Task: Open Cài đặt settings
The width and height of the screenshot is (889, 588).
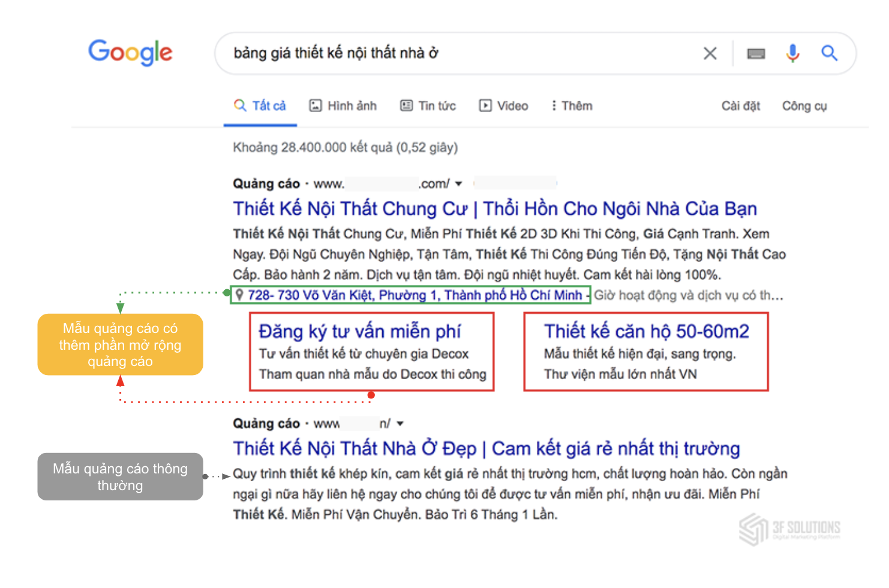Action: (x=740, y=106)
